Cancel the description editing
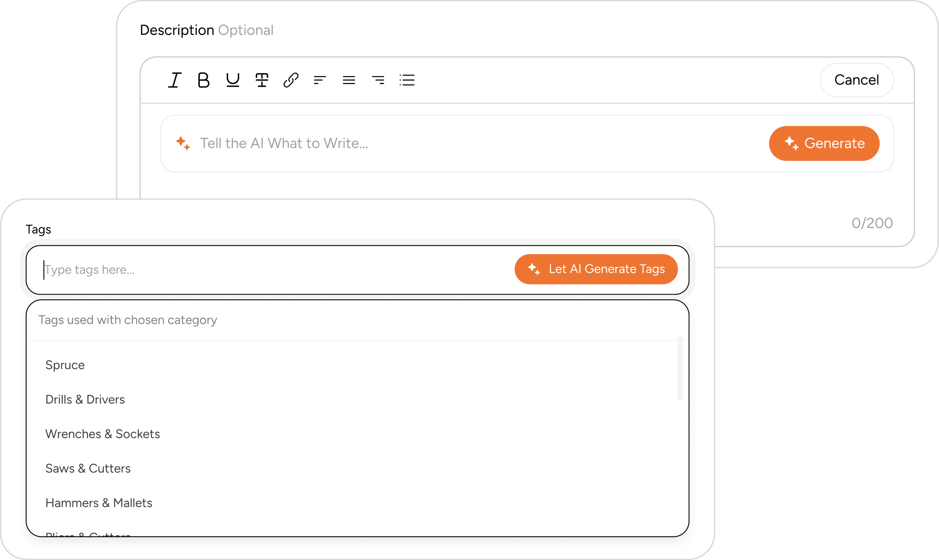 856,80
